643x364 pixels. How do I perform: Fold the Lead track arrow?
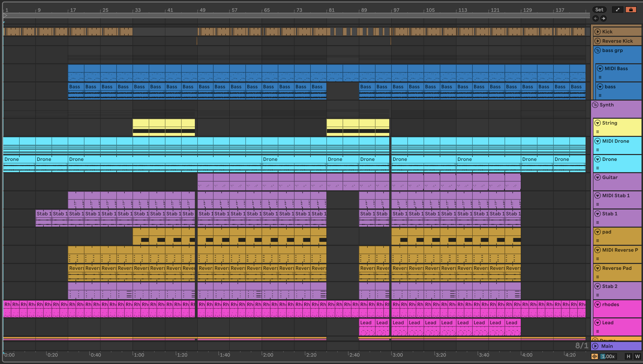pyautogui.click(x=598, y=323)
